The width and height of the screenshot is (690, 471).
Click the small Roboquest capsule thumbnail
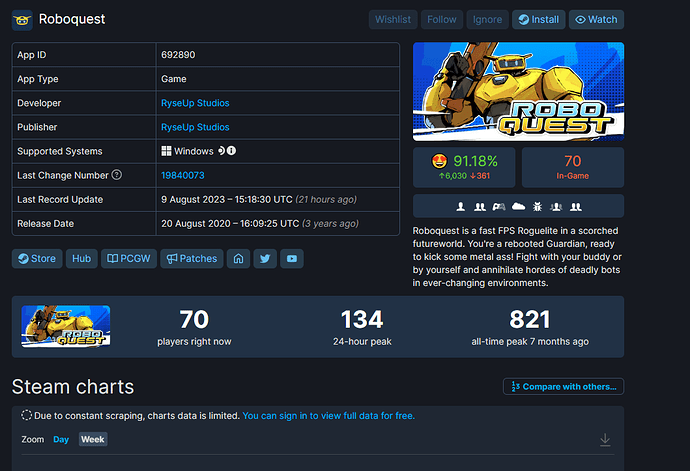coord(66,326)
